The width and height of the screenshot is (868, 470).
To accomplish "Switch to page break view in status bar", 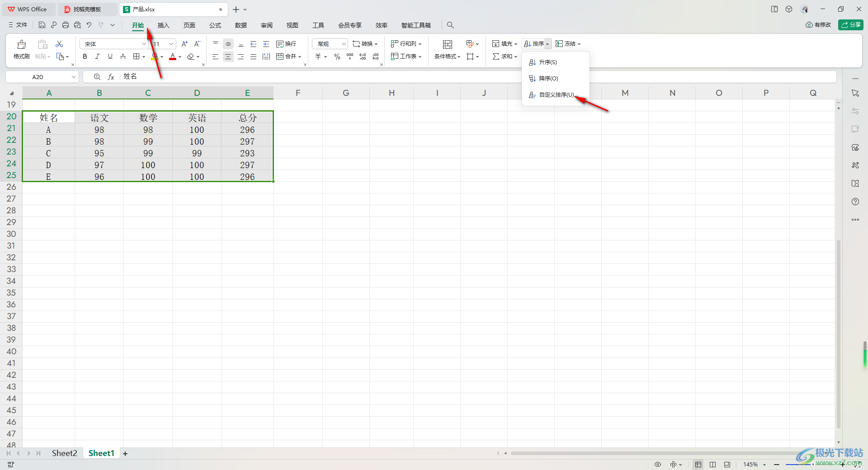I will point(713,465).
